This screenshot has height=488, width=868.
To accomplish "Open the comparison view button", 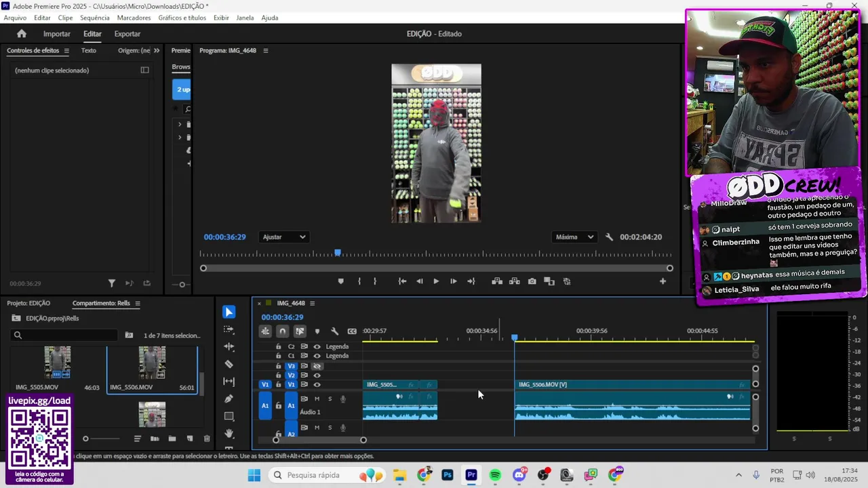I will tap(549, 281).
